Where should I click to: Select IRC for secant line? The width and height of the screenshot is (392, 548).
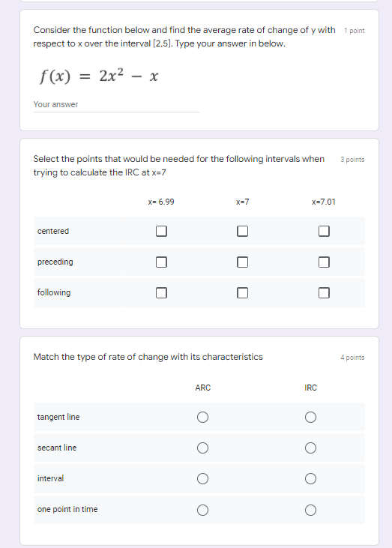(310, 448)
